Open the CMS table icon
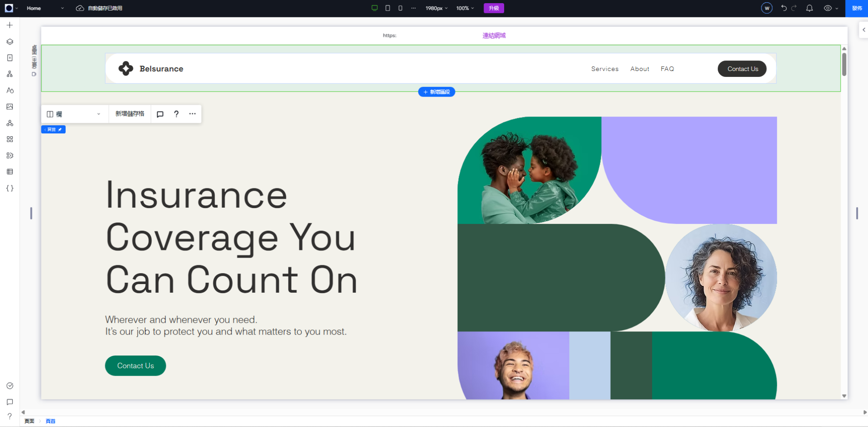The width and height of the screenshot is (868, 427). pos(10,172)
